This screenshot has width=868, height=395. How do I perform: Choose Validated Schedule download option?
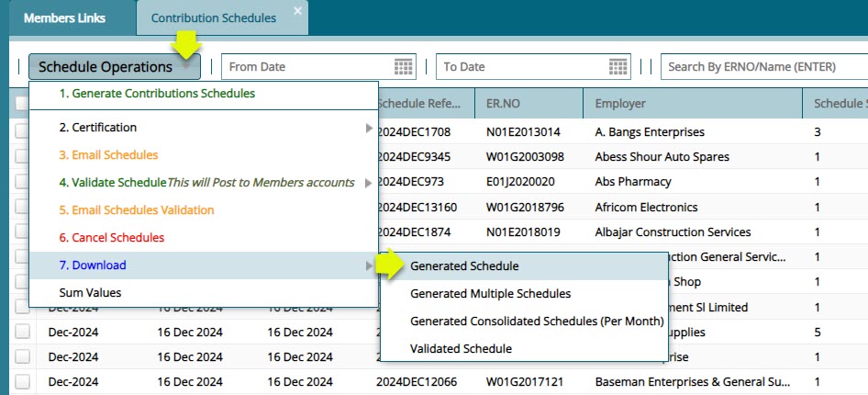pyautogui.click(x=461, y=349)
